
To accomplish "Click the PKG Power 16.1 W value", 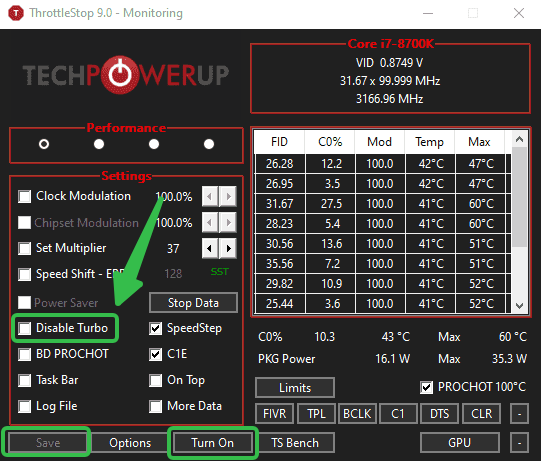I will (393, 359).
